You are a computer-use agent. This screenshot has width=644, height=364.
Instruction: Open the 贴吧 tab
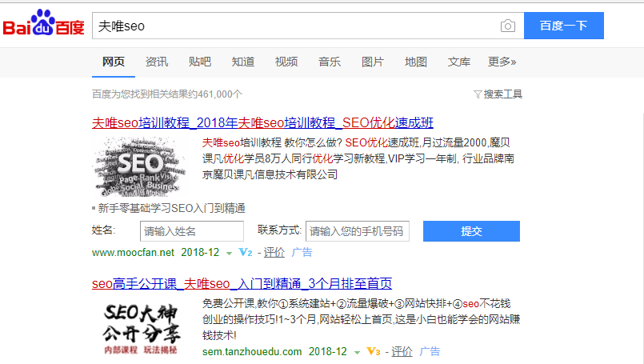pos(200,62)
